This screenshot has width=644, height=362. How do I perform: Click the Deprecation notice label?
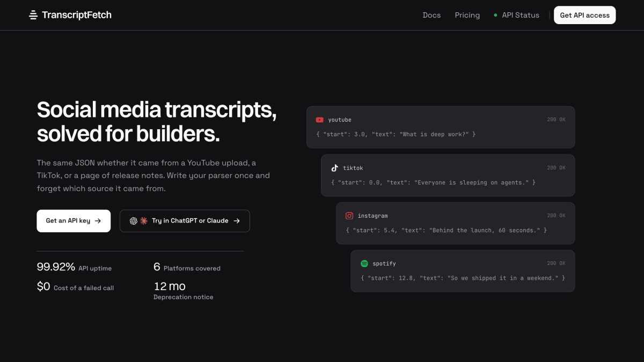(184, 297)
